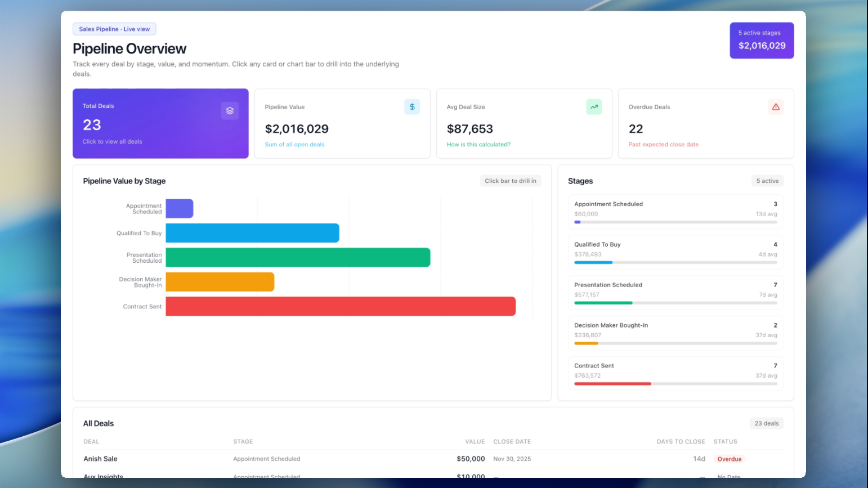
Task: Click the Qualified To Buy stage progress bar
Action: pos(675,262)
